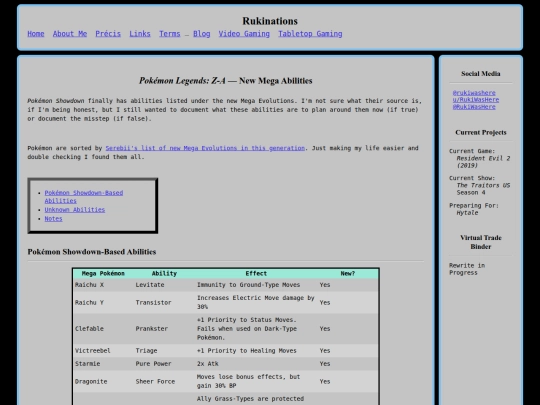
Task: Jump to Notes section
Action: [53, 219]
